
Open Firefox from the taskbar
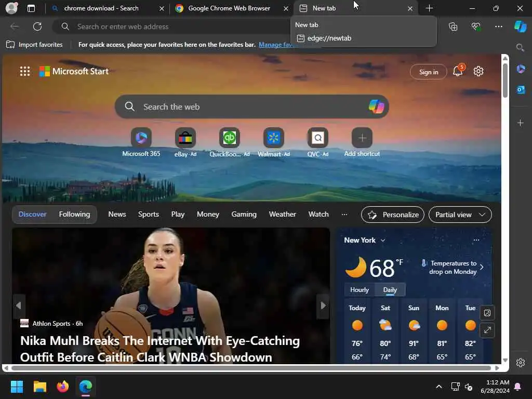62,387
